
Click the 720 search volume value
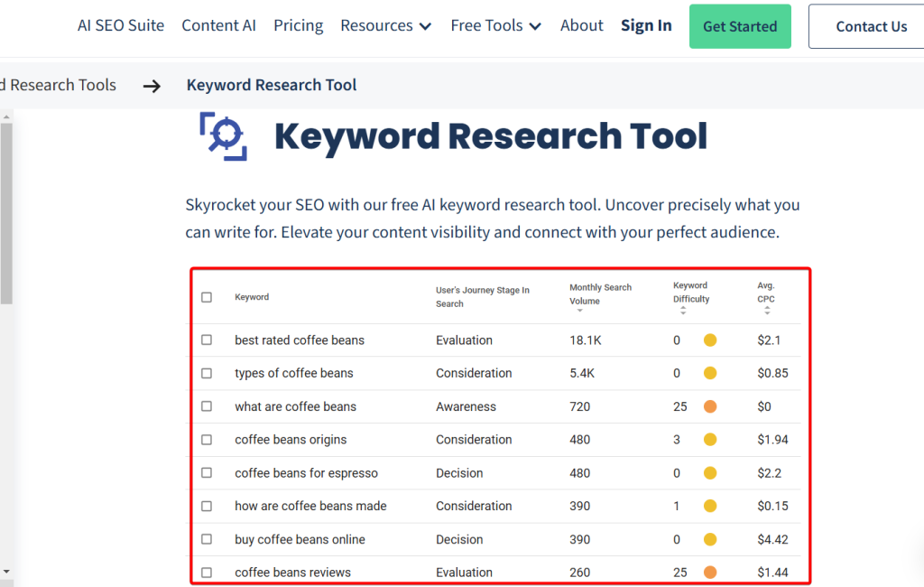click(580, 407)
